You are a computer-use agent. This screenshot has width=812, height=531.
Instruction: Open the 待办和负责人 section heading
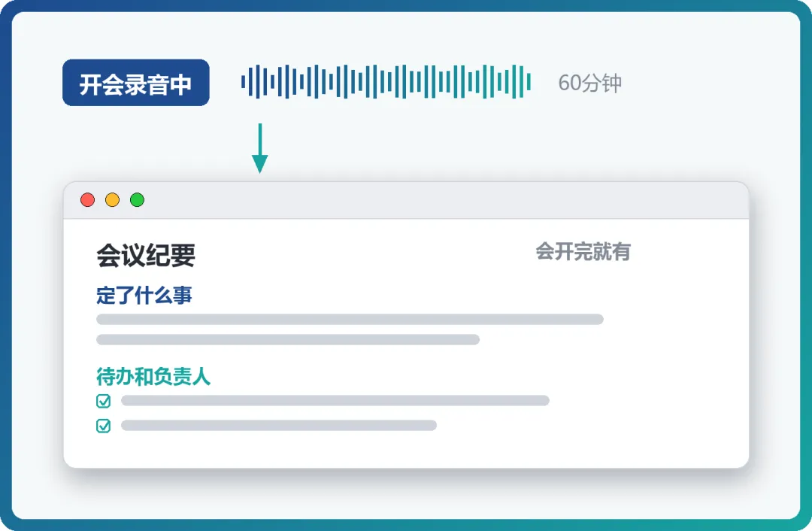(x=153, y=377)
